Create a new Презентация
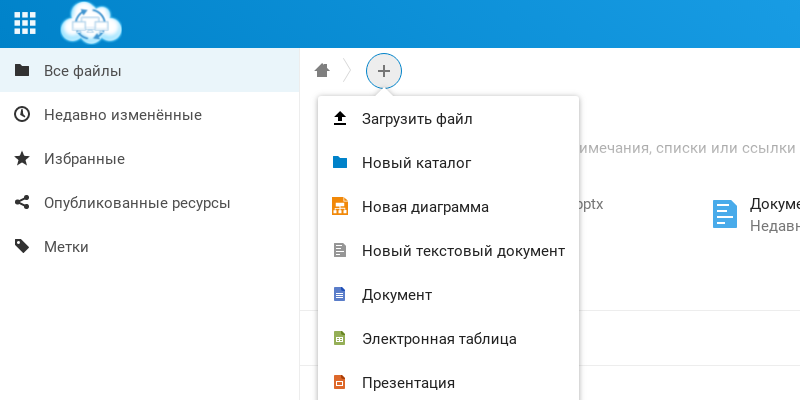Image resolution: width=800 pixels, height=400 pixels. (448, 382)
